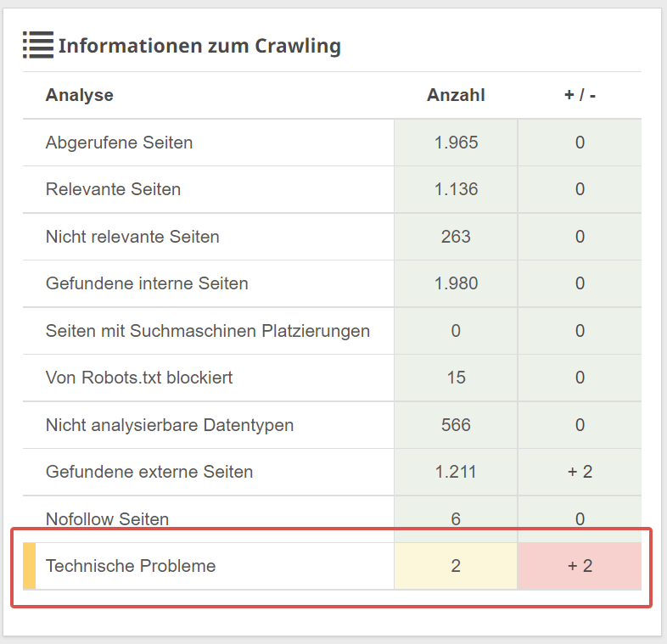The width and height of the screenshot is (667, 644).
Task: Click the count '15' for Robots.txt blockiert
Action: 456,378
